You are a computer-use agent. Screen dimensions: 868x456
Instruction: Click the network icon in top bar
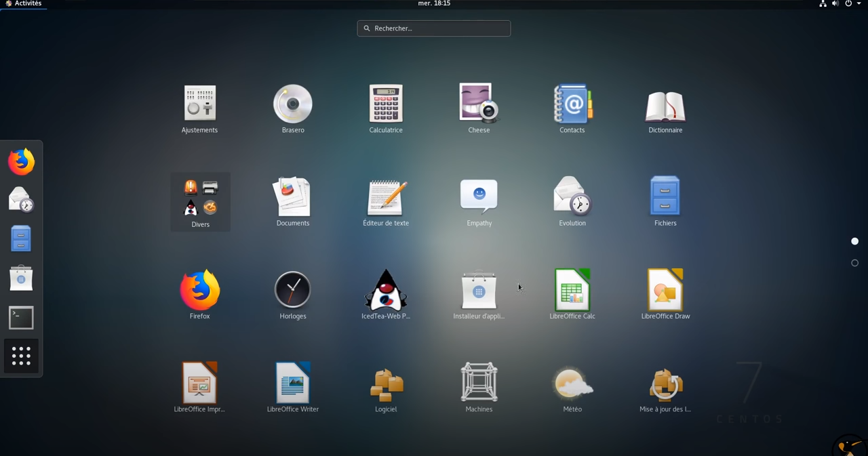click(823, 3)
